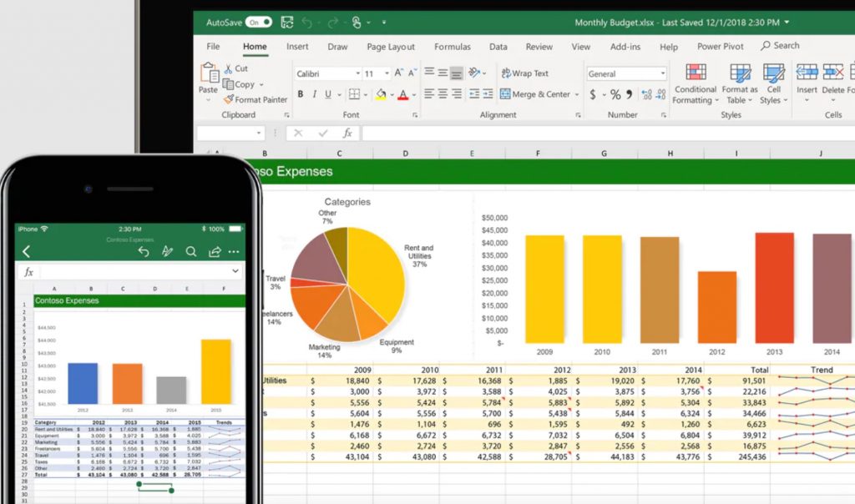Apply the red font color A
The image size is (855, 504).
click(x=403, y=95)
